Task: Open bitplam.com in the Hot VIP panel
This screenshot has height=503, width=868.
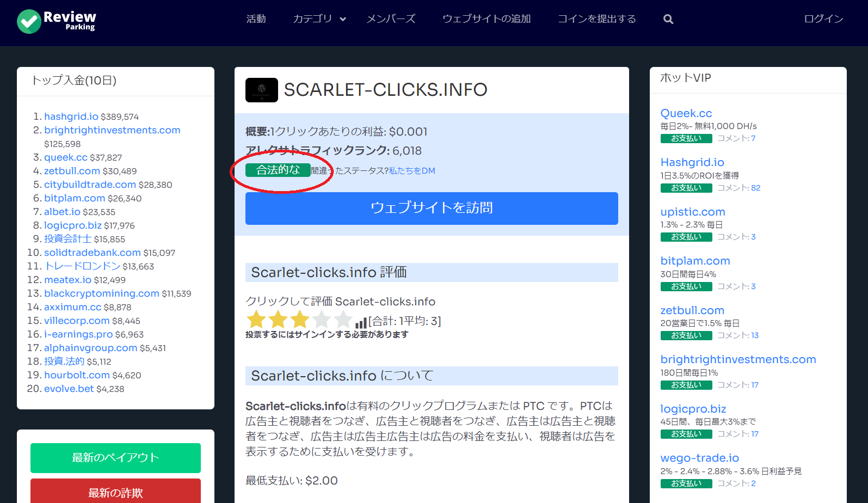Action: (x=695, y=261)
